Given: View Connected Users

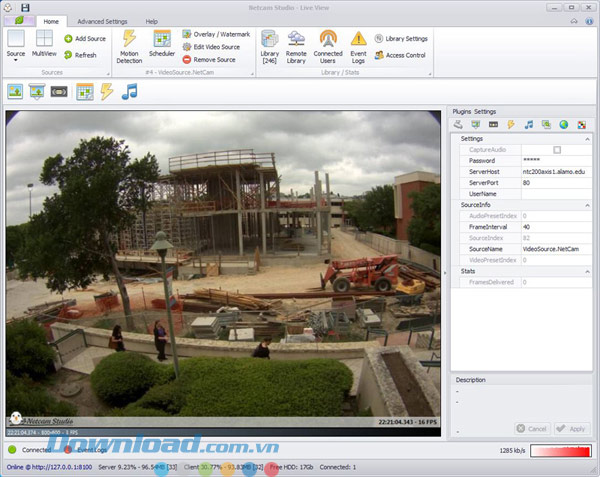Looking at the screenshot, I should point(328,47).
